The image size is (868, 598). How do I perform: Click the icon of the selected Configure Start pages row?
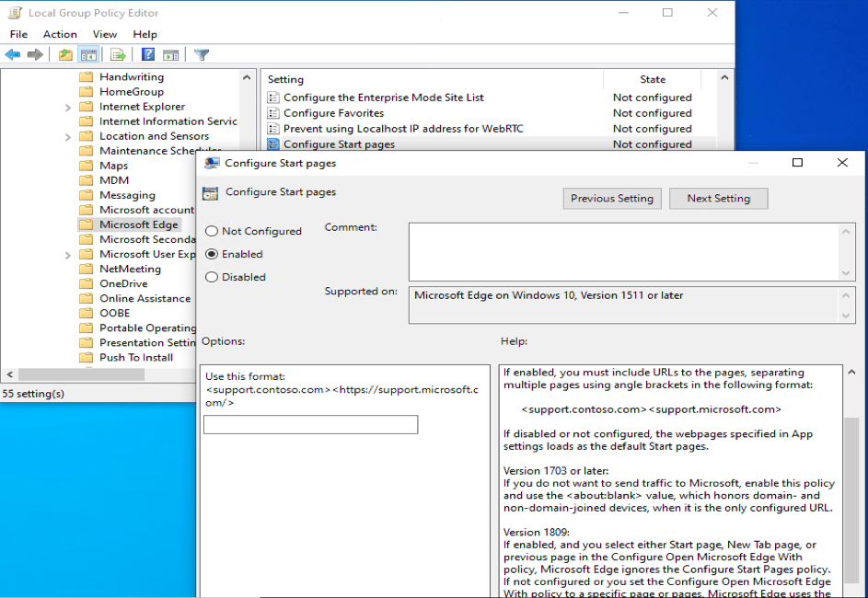pos(272,144)
